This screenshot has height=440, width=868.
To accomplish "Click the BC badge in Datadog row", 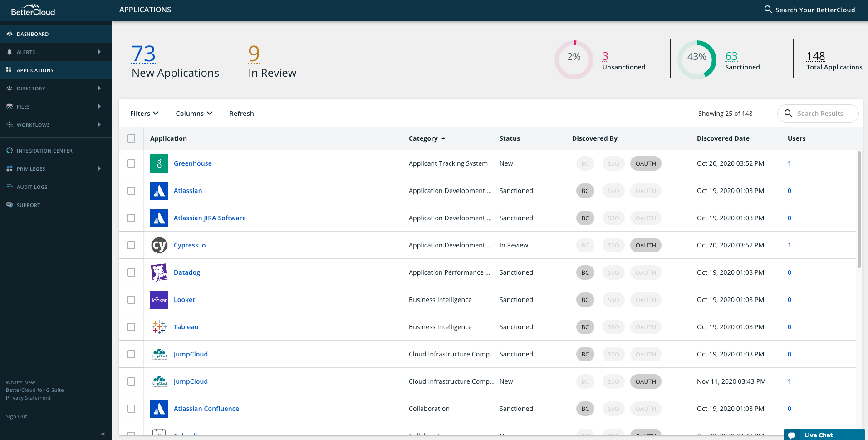I will (585, 272).
